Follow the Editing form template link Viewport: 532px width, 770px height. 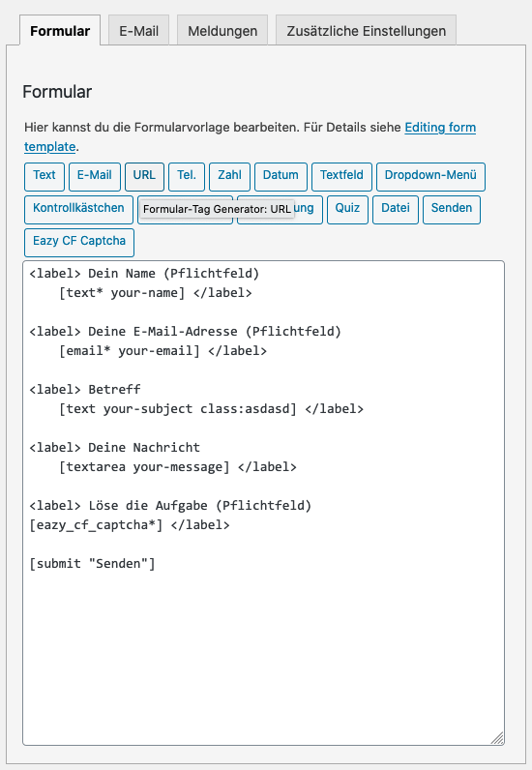click(440, 128)
